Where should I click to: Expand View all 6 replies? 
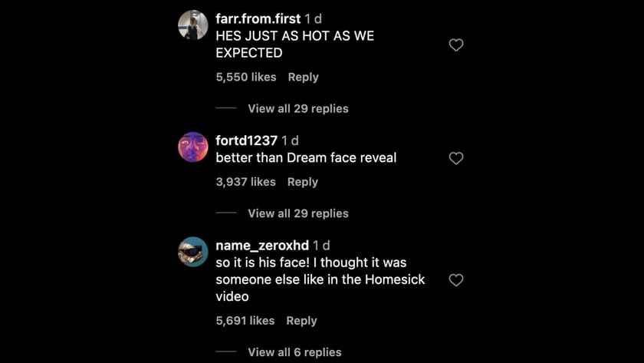[294, 352]
